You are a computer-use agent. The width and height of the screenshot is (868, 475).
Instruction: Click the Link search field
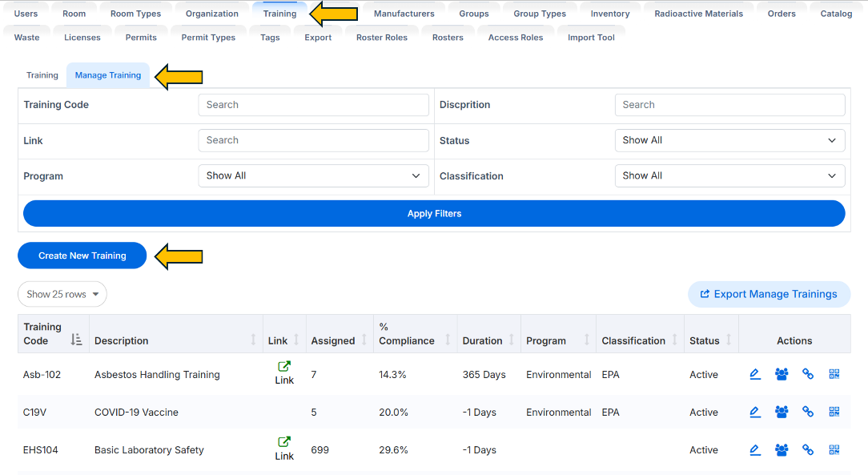[x=313, y=141]
